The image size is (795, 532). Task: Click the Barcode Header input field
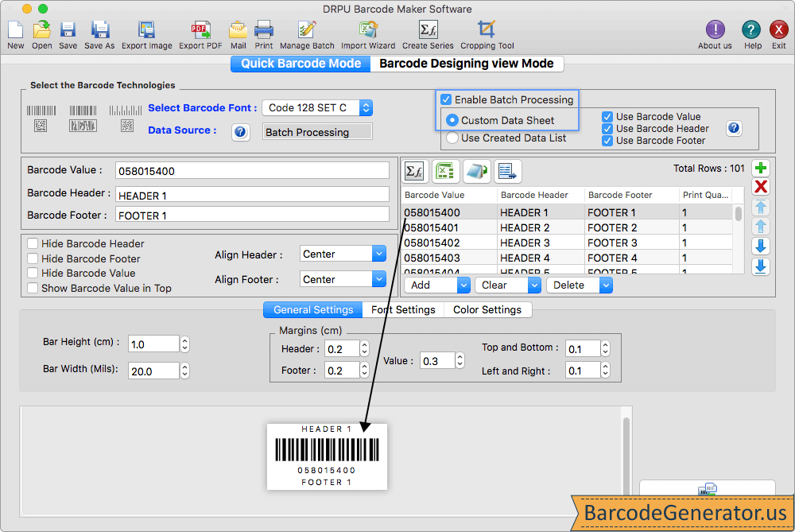(x=252, y=196)
